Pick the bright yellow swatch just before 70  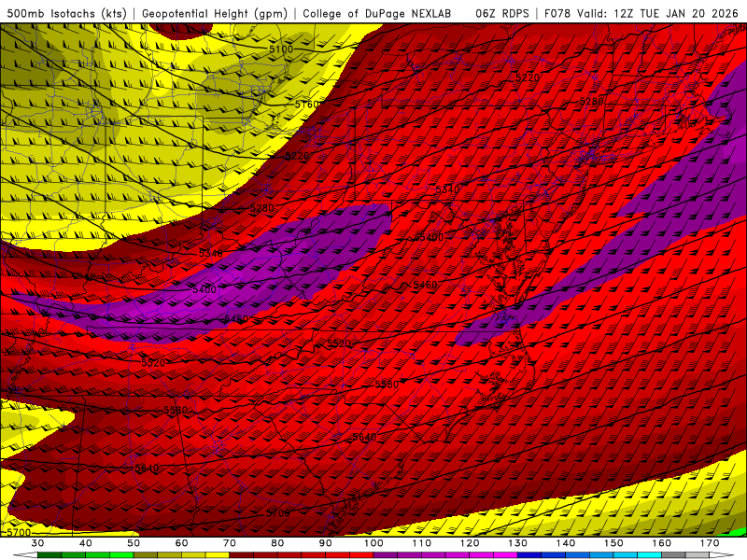(x=218, y=555)
